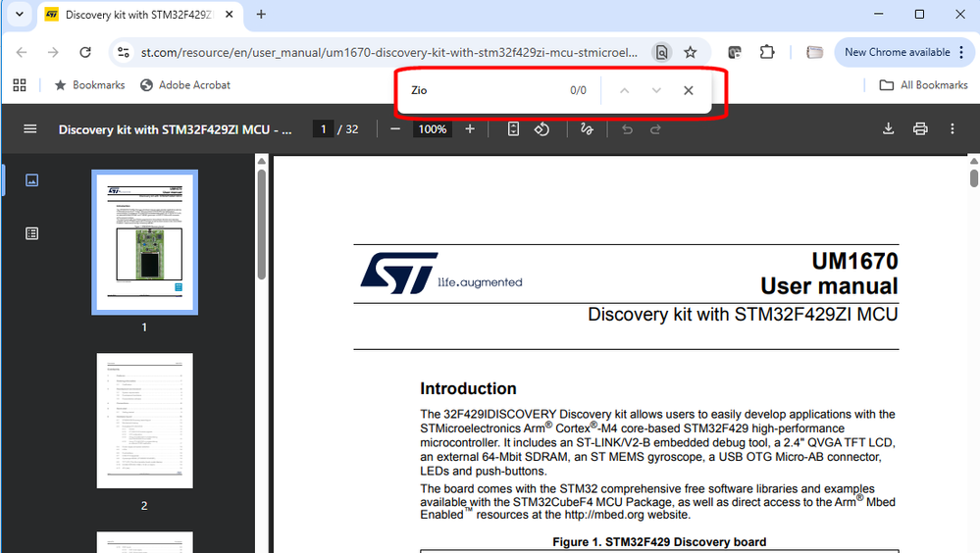Open the Bookmarks folder in bookmarks bar
980x553 pixels.
pos(90,85)
